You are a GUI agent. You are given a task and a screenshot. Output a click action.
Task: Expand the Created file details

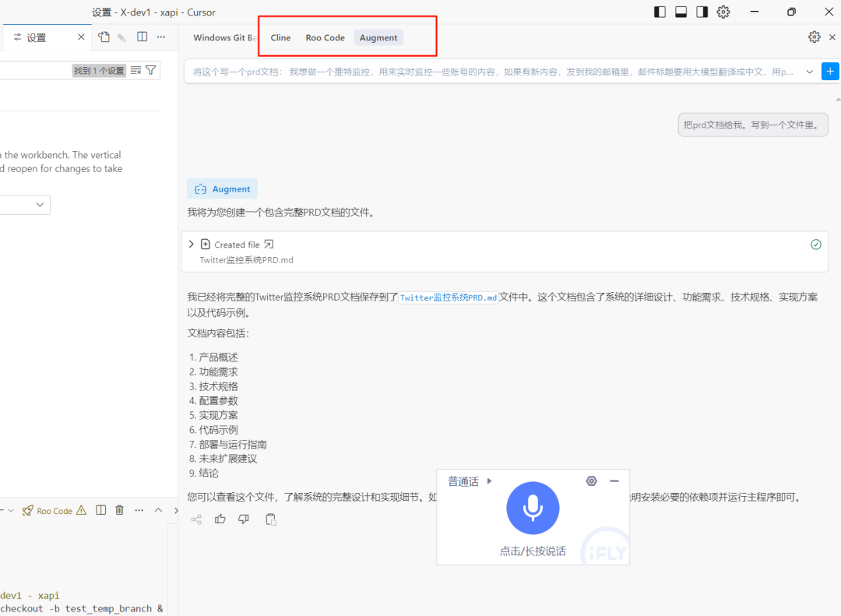[192, 245]
